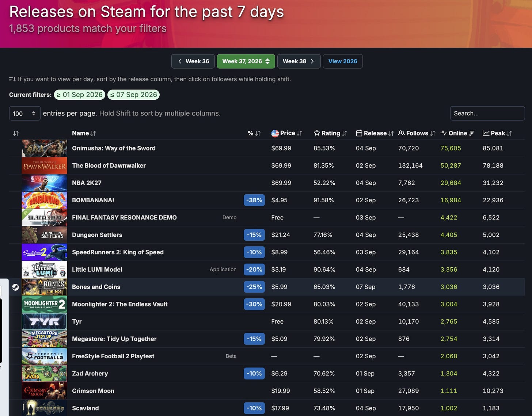532x416 pixels.
Task: Click the 132,164 follows of Dawnwalker
Action: [410, 166]
